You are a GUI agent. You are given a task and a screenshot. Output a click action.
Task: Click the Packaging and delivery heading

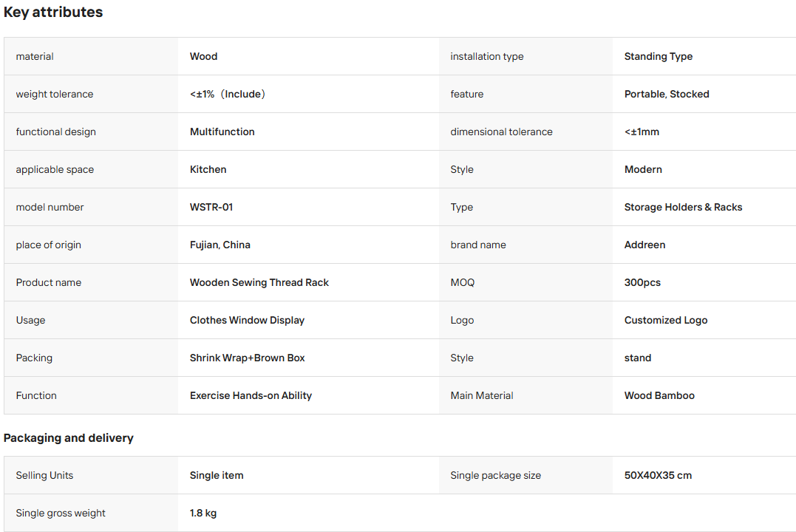pos(69,437)
